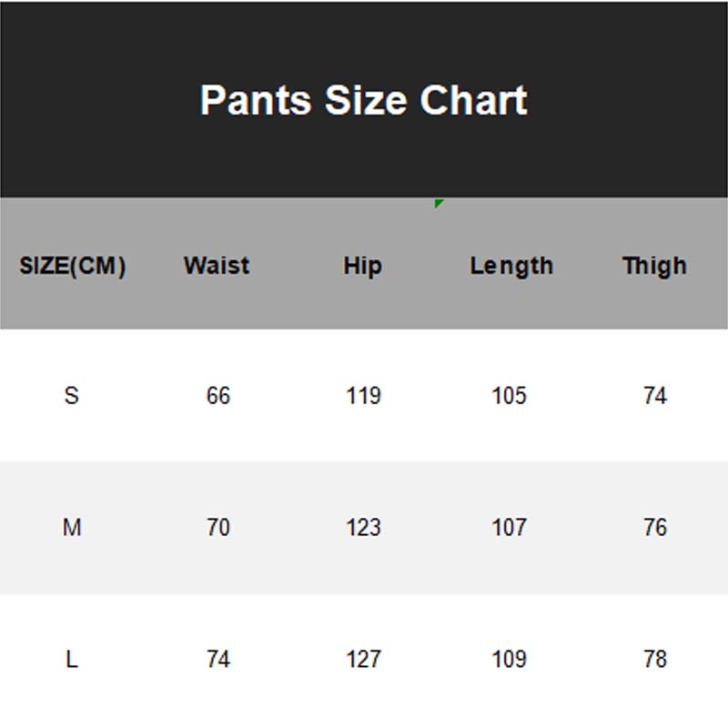
Task: Select thigh value 78 for size L
Action: pyautogui.click(x=655, y=659)
